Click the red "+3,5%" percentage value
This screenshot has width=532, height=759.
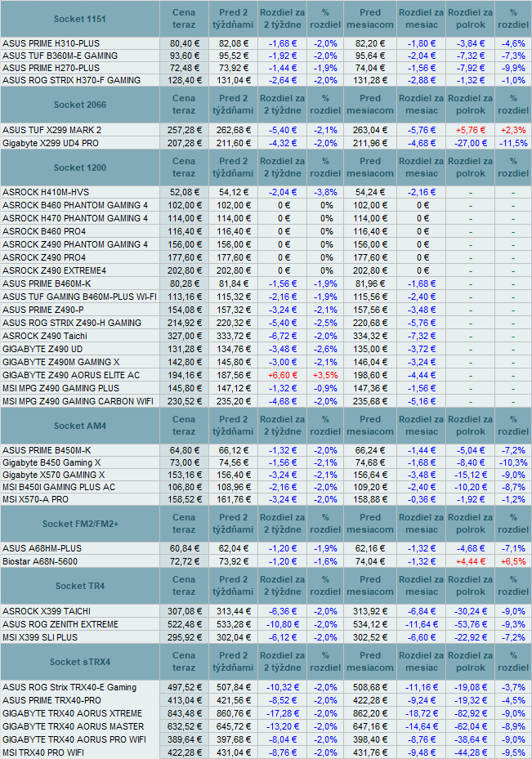[x=325, y=375]
